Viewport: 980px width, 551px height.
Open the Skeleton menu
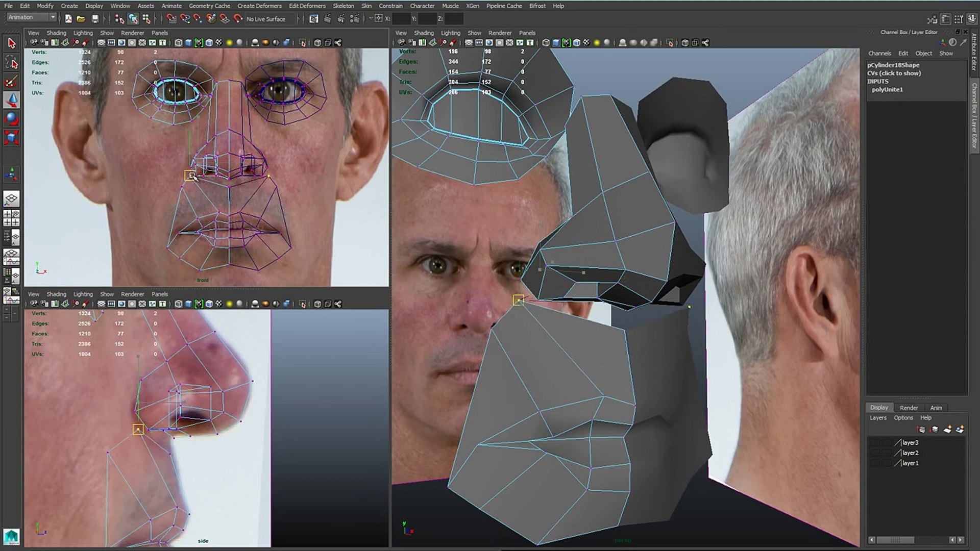point(343,6)
